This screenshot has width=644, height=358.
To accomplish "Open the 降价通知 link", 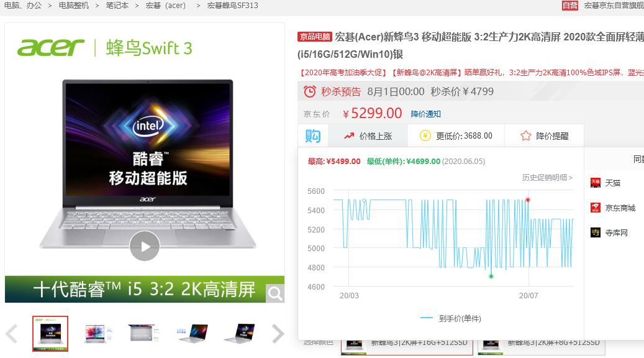I will [425, 114].
